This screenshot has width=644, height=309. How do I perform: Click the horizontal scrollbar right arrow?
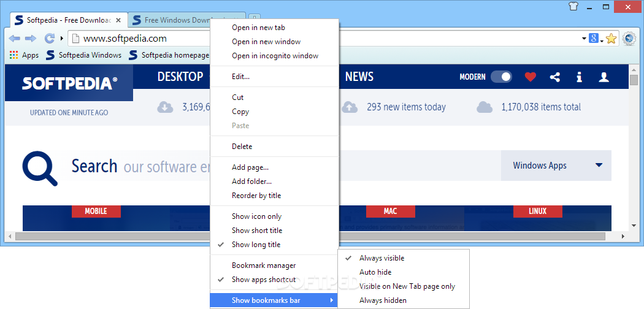pos(623,237)
